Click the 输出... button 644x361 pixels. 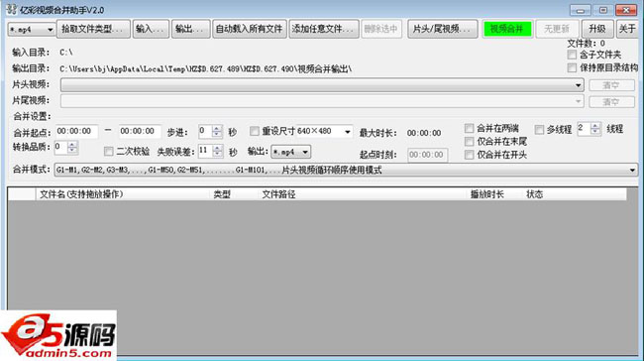click(190, 29)
